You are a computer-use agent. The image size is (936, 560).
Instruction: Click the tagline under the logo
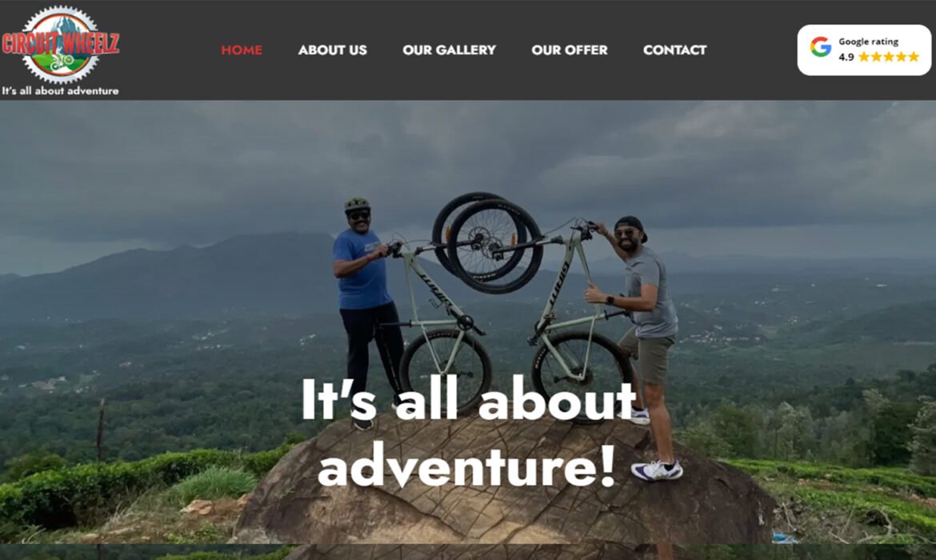60,90
